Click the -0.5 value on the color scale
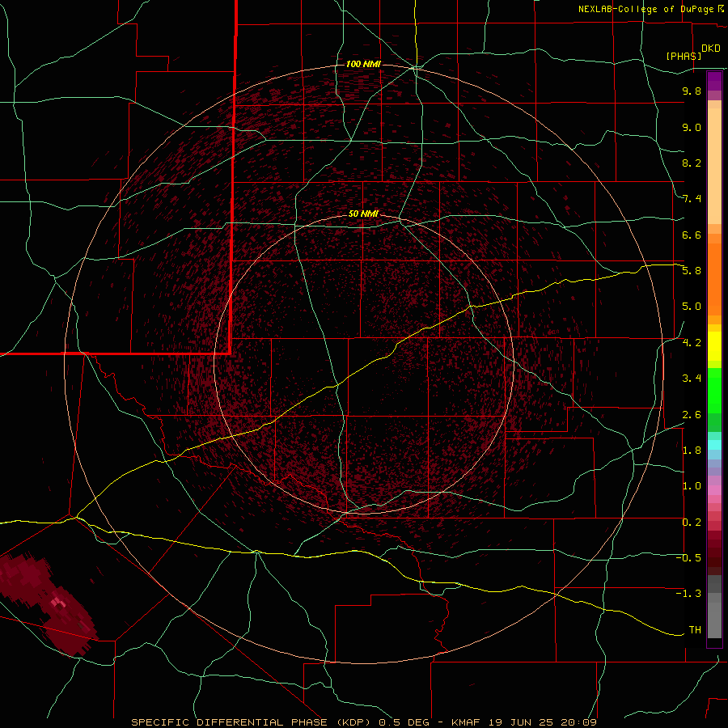 pyautogui.click(x=688, y=558)
